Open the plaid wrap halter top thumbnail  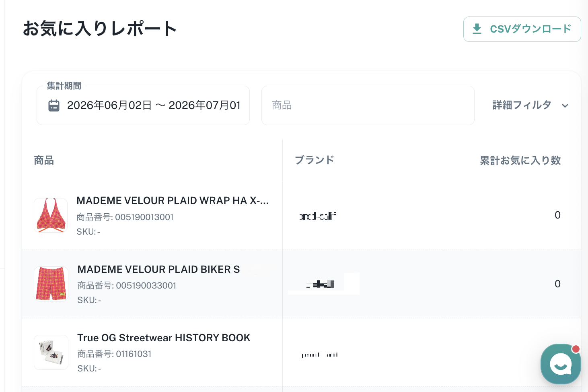pos(51,215)
